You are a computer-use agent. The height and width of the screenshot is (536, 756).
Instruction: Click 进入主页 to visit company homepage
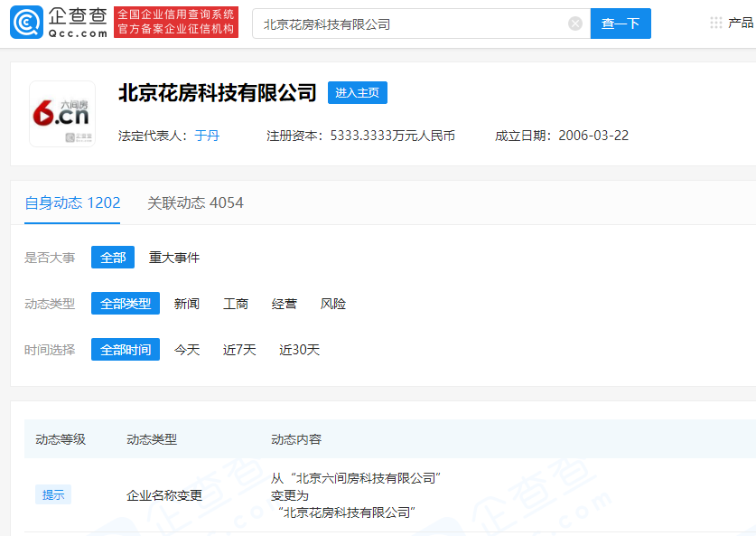(x=357, y=92)
